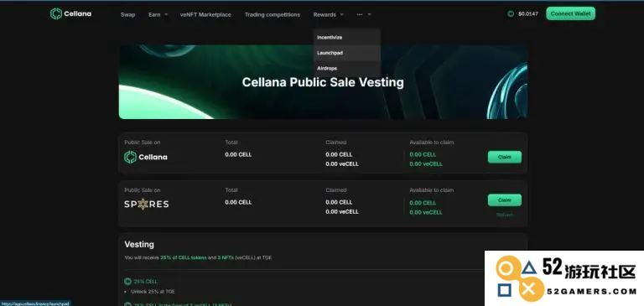This screenshot has height=306, width=644.
Task: Click Refund under the Spores claim button
Action: tap(504, 215)
